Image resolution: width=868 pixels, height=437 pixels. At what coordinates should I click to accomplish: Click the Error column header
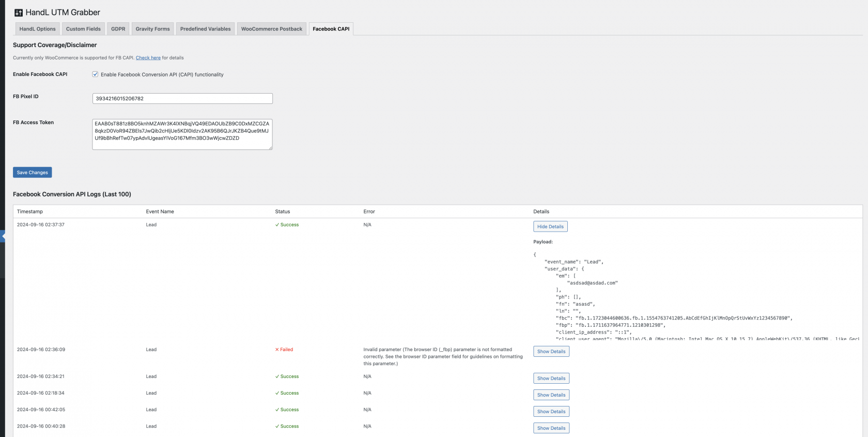369,212
